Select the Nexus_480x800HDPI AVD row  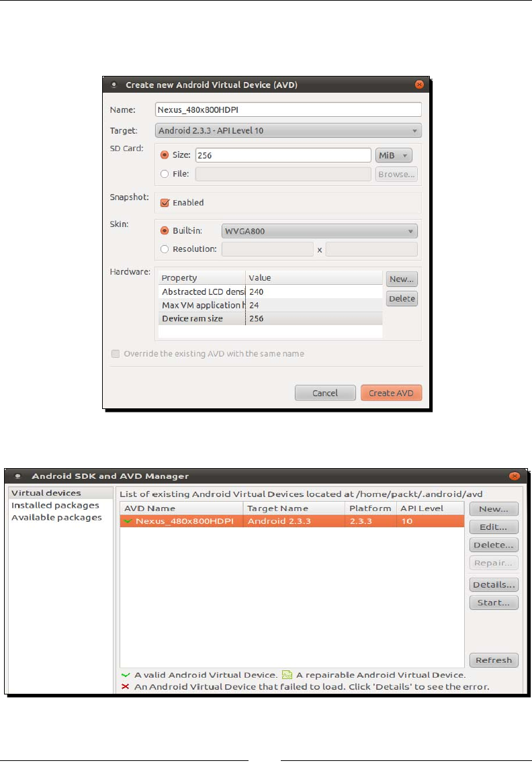292,521
